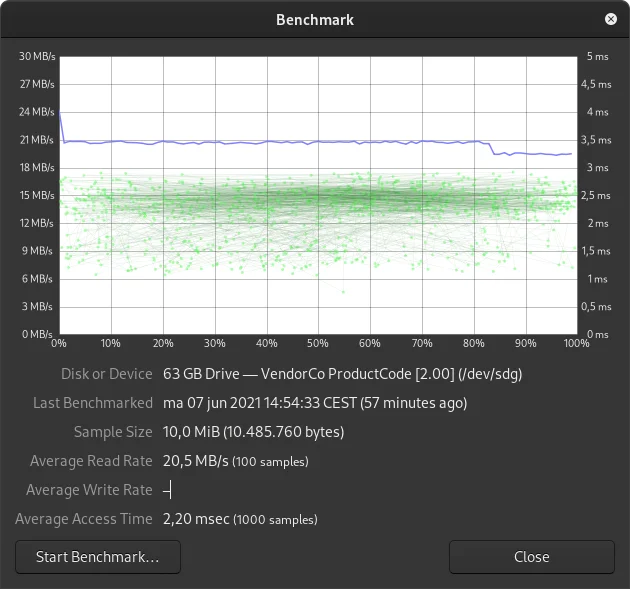The height and width of the screenshot is (589, 630).
Task: Click the '2,5 ms' axis label
Action: coord(595,196)
